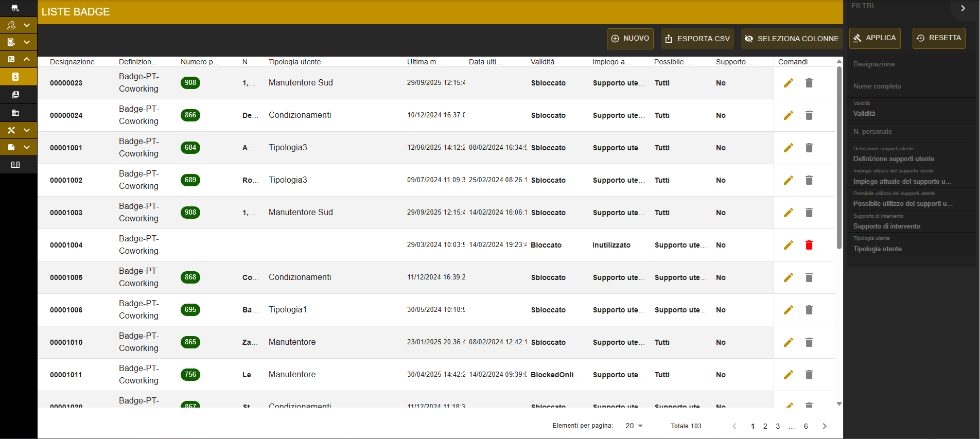Edit badge 00001011 with pencil icon
This screenshot has height=439, width=980.
tap(788, 375)
